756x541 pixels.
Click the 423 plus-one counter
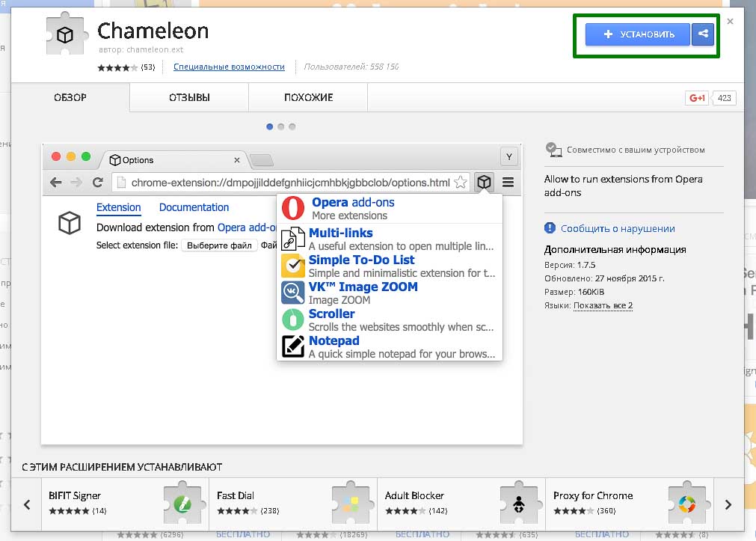pos(724,98)
